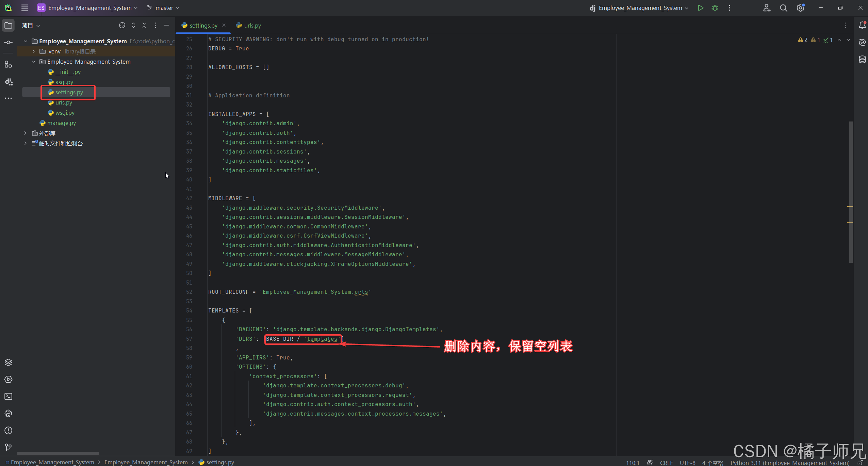
Task: Click Python 3.11 interpreter in status bar
Action: click(x=790, y=463)
